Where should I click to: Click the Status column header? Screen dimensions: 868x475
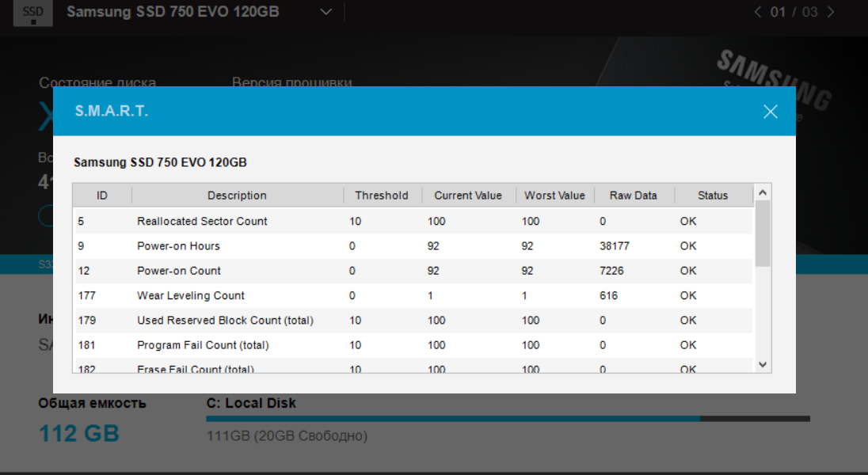tap(713, 196)
